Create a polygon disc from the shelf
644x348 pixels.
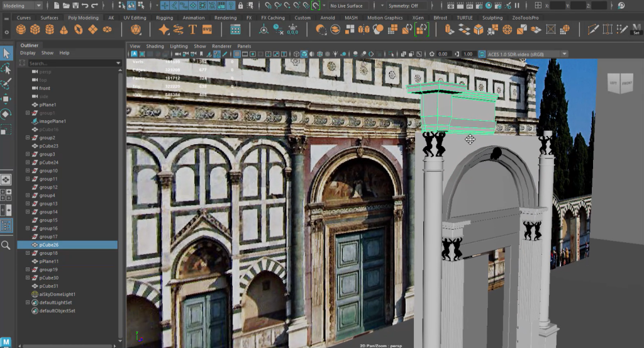pyautogui.click(x=107, y=30)
